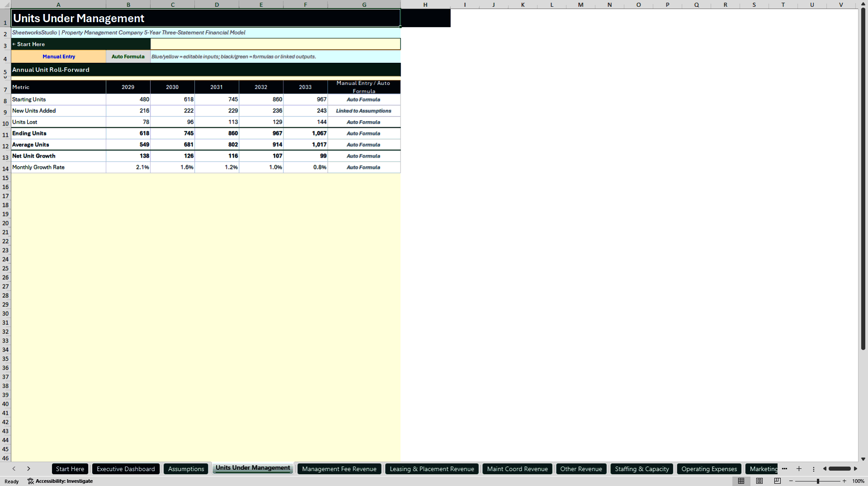Open the Maint Coord Revenue tab
This screenshot has height=486, width=868.
[x=517, y=469]
